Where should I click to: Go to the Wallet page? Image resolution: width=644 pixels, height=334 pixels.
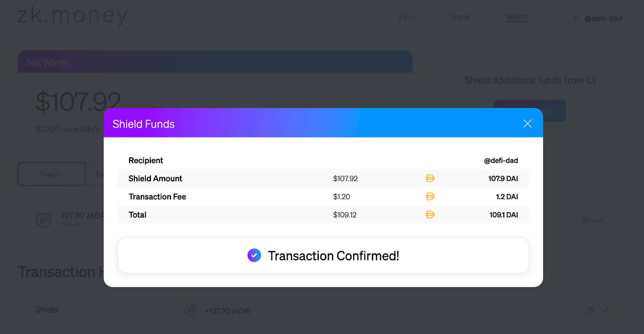517,17
